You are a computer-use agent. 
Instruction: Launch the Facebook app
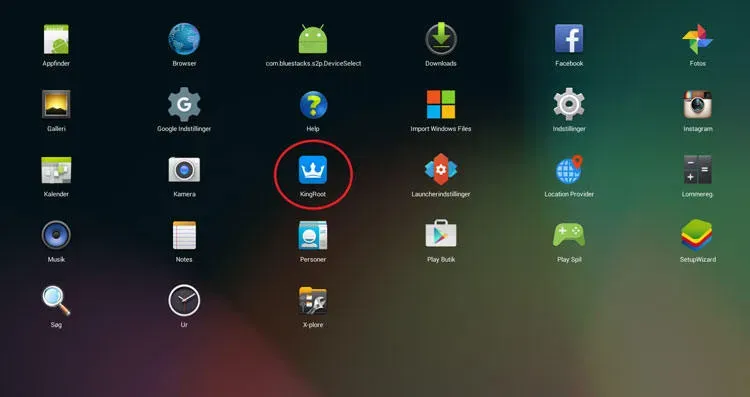pyautogui.click(x=569, y=39)
